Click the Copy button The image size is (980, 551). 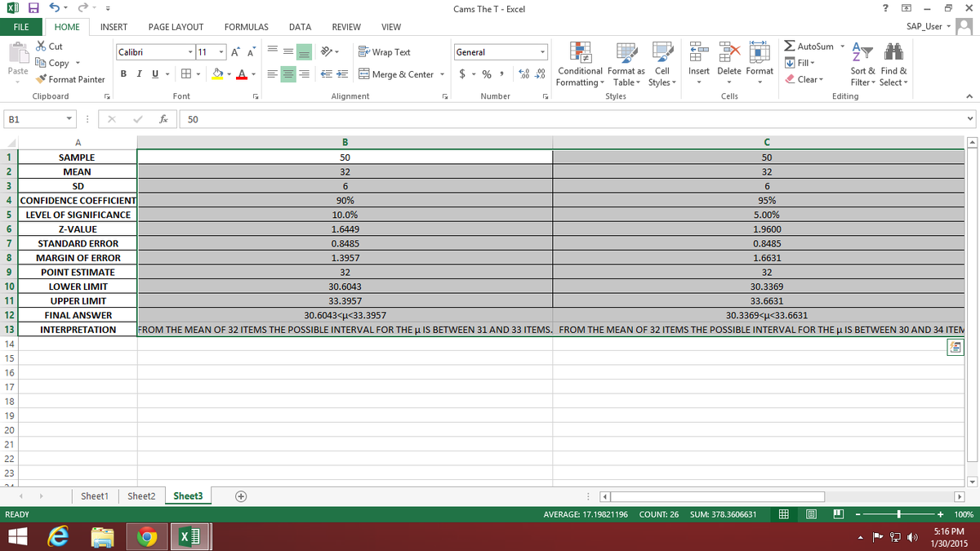53,63
